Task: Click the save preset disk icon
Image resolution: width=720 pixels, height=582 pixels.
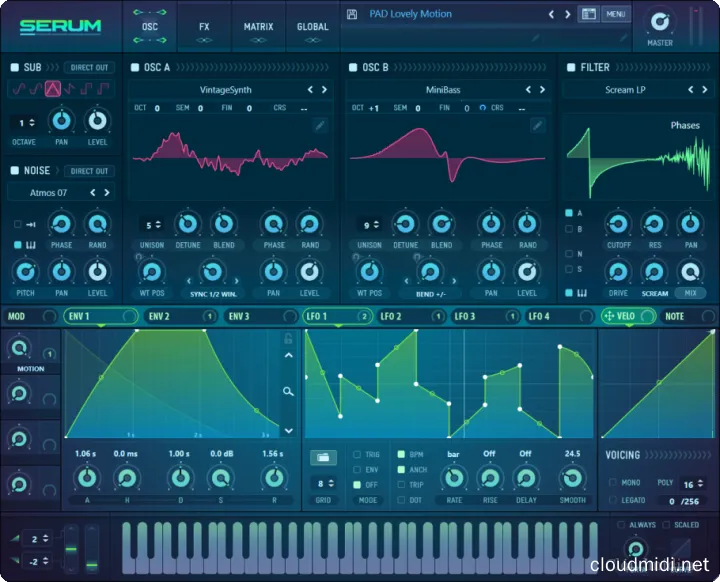Action: (x=351, y=15)
